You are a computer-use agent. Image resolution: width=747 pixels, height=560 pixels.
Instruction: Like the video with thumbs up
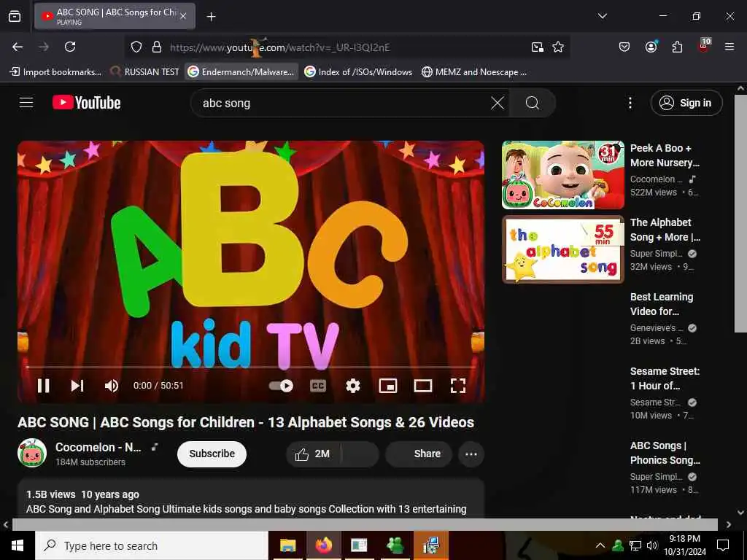(x=312, y=454)
